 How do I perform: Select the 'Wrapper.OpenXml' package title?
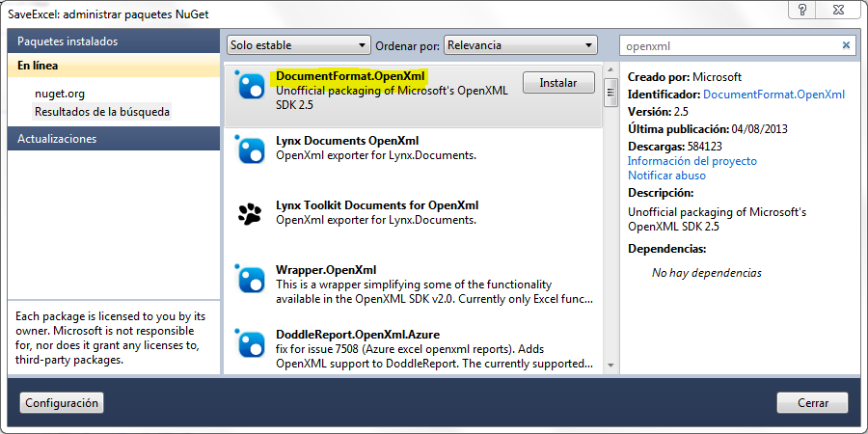326,270
